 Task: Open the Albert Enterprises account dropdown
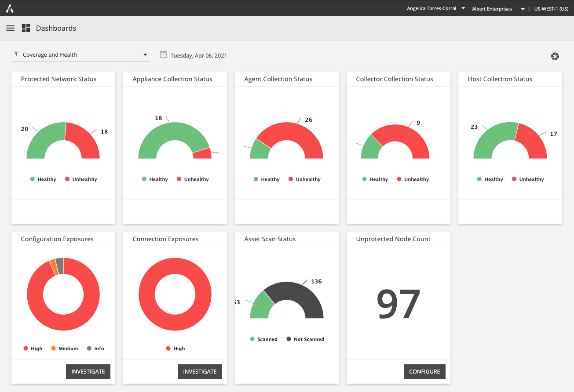click(x=496, y=9)
